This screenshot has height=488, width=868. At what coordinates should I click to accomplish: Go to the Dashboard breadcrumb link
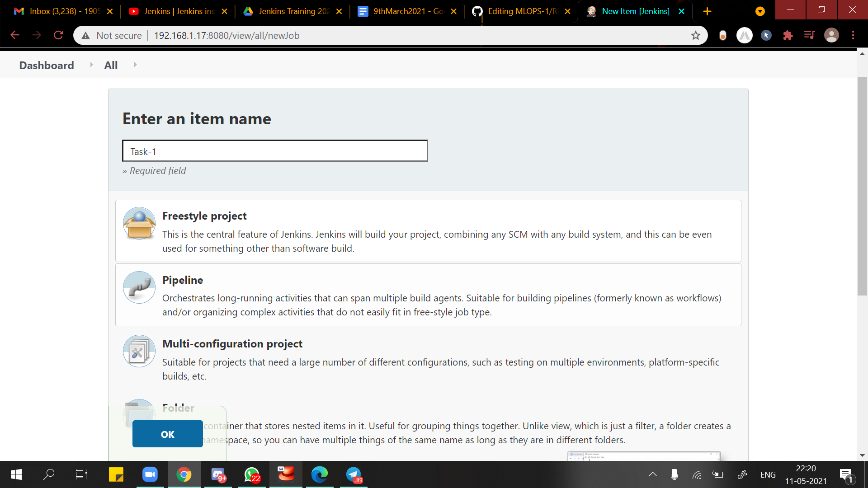tap(47, 65)
